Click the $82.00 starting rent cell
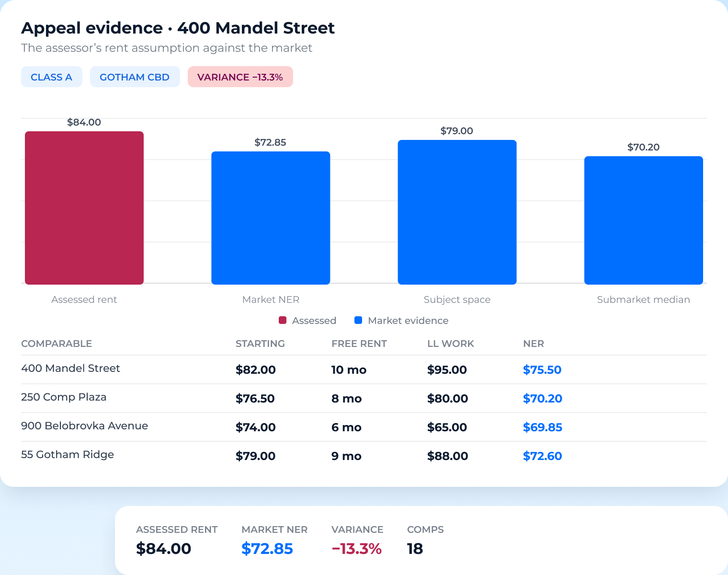Image resolution: width=728 pixels, height=575 pixels. pyautogui.click(x=256, y=370)
